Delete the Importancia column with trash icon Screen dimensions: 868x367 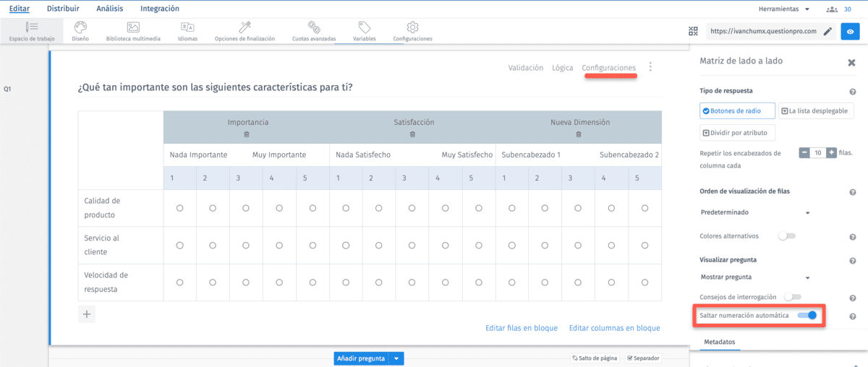click(247, 134)
